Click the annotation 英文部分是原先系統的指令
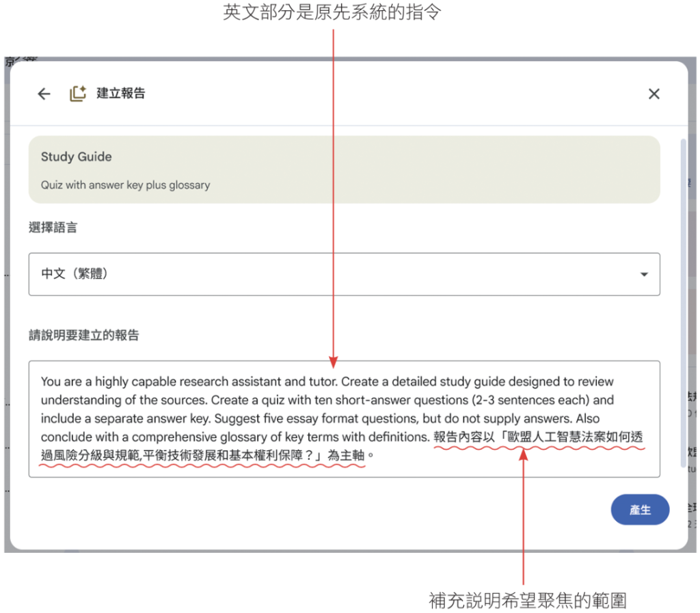 point(332,12)
